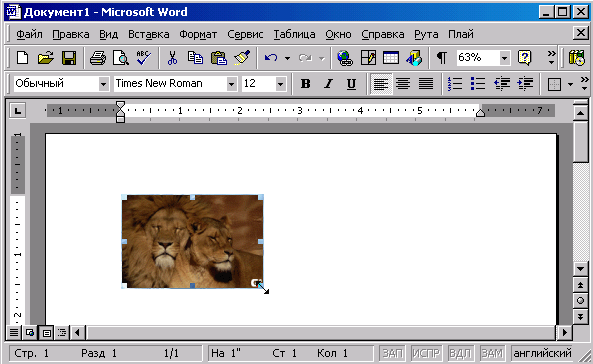Click the bulleted list icon

click(x=478, y=84)
